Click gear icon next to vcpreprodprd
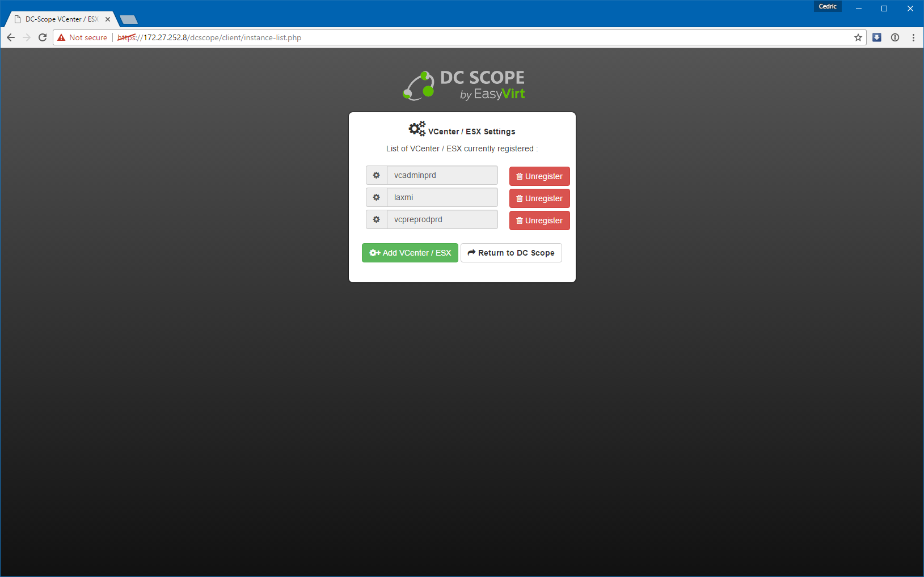 coord(376,220)
